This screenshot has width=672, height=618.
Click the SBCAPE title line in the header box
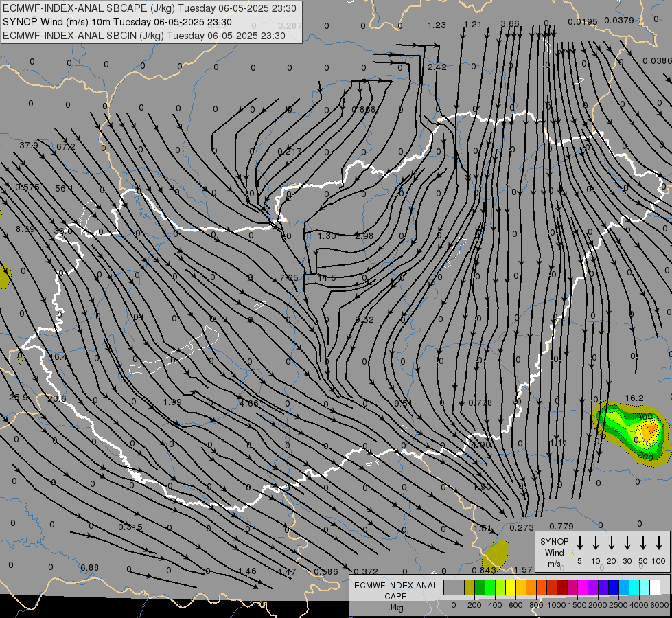pyautogui.click(x=149, y=8)
